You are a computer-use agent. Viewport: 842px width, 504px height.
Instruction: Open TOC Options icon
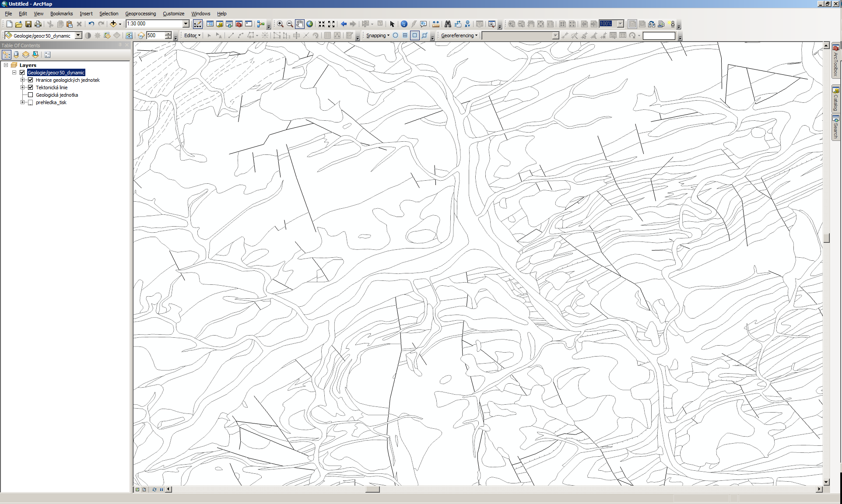tap(48, 55)
